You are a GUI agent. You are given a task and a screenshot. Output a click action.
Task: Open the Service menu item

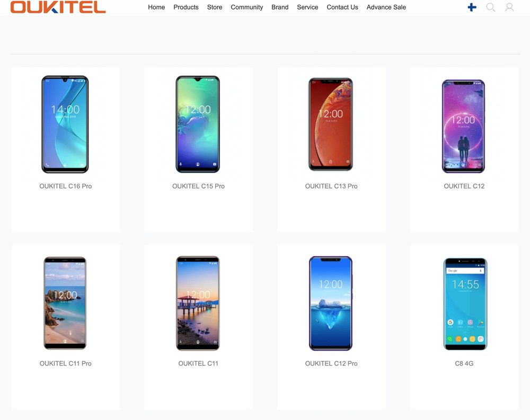(307, 7)
